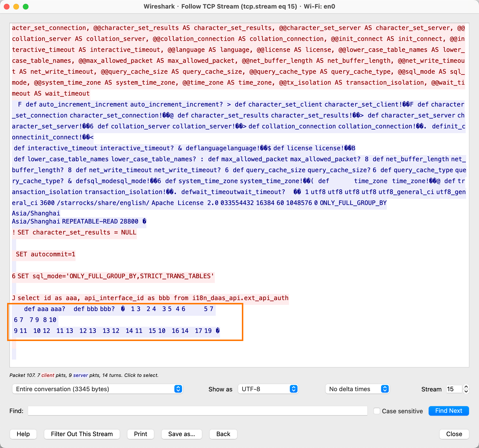
Task: Click Filter Out This Stream button
Action: tap(82, 434)
